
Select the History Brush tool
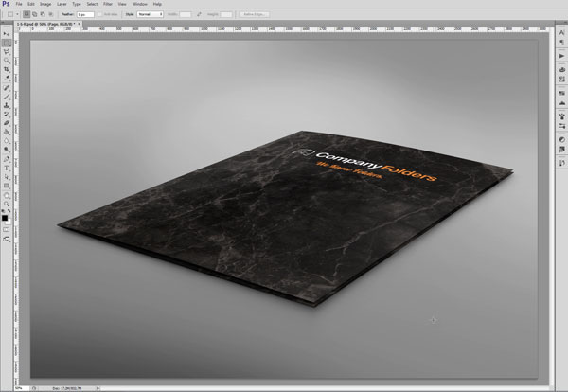7,115
